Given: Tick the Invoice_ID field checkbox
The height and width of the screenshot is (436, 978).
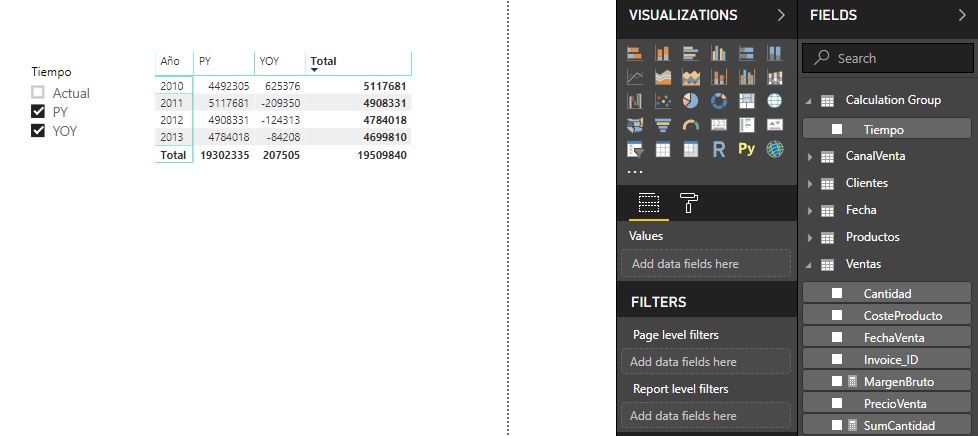Looking at the screenshot, I should coord(837,359).
